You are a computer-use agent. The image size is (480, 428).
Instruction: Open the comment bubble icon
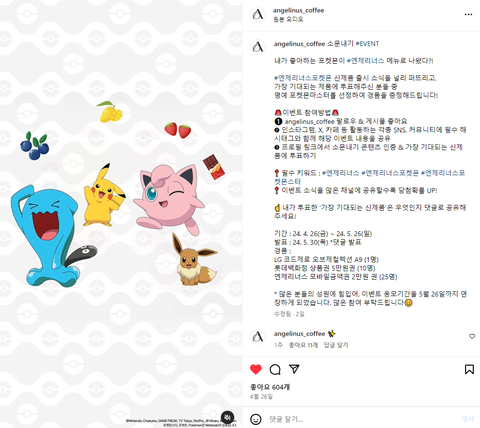(275, 369)
